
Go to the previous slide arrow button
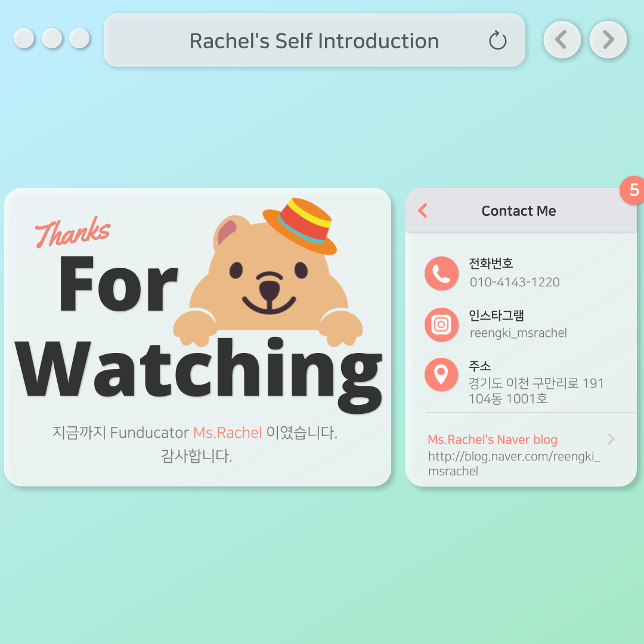point(562,40)
